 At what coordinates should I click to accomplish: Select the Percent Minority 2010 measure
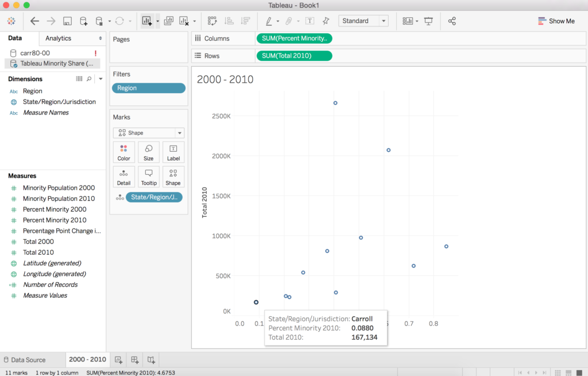[x=55, y=220]
